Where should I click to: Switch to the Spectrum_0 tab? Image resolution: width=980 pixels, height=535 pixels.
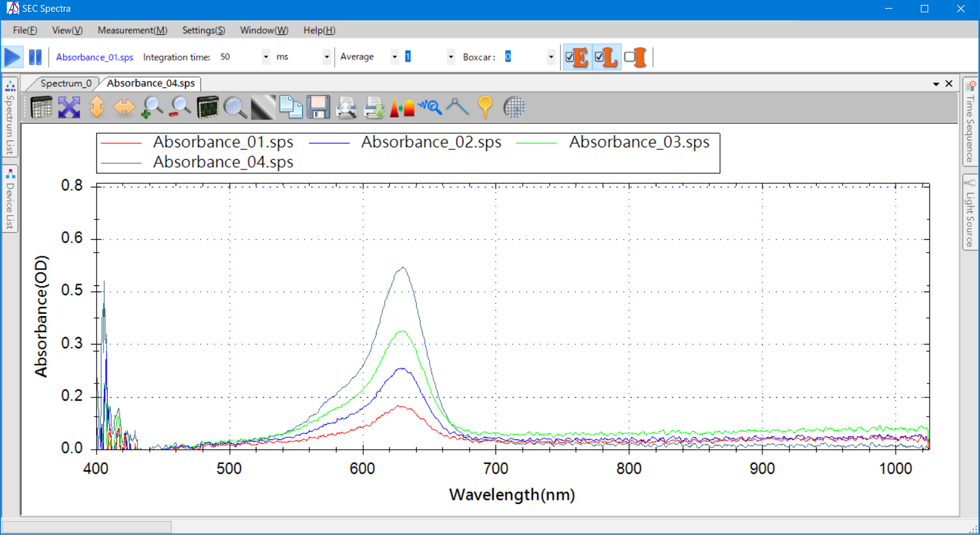pos(65,83)
